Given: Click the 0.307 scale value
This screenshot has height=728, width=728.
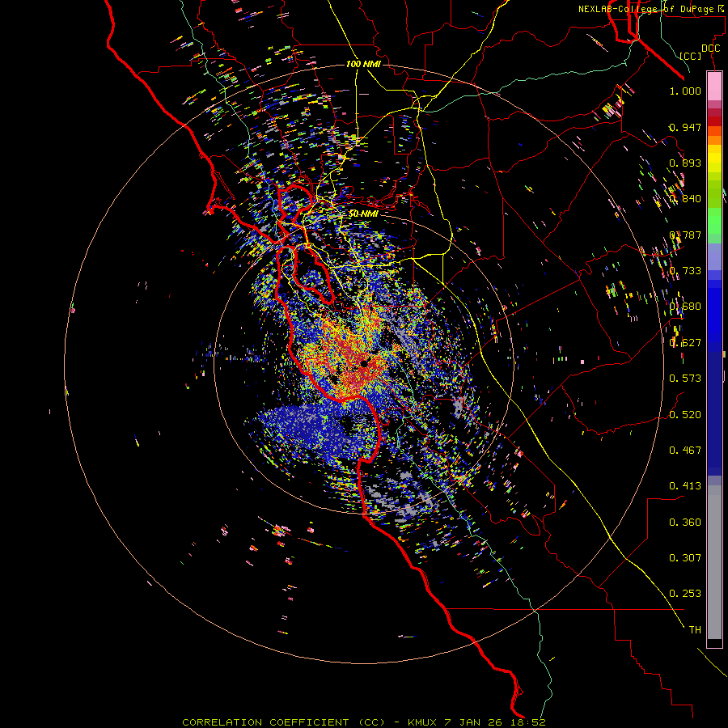Looking at the screenshot, I should 685,558.
